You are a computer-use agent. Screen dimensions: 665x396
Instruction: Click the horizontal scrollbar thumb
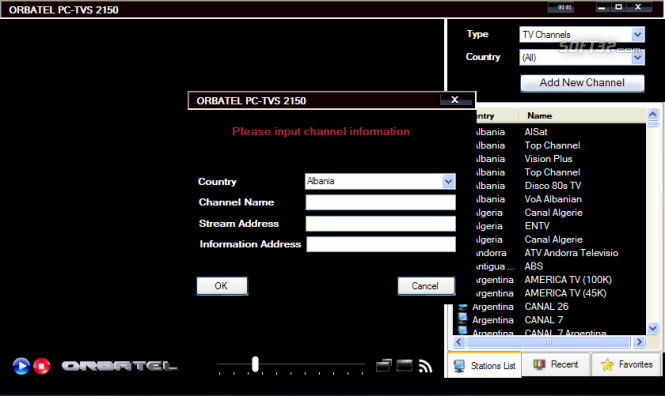548,342
